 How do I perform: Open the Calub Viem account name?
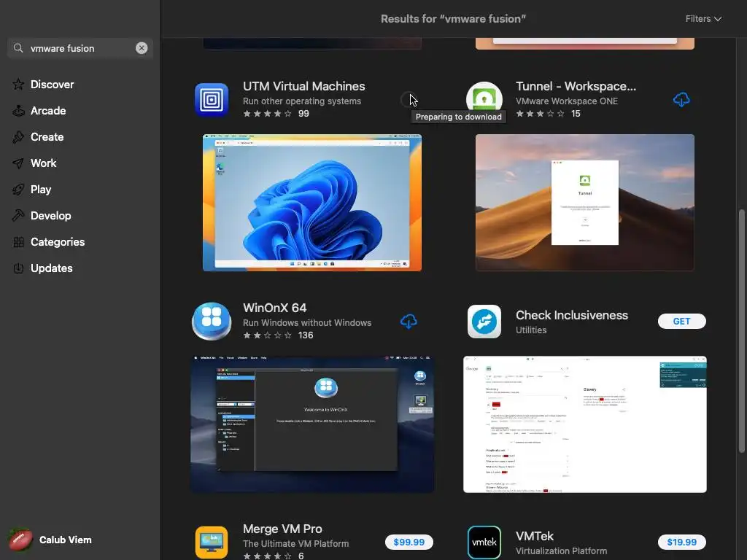pos(65,540)
